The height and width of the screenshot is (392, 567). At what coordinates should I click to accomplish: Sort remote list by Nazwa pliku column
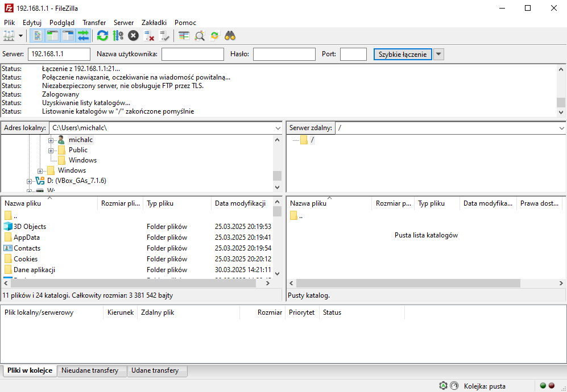click(329, 203)
